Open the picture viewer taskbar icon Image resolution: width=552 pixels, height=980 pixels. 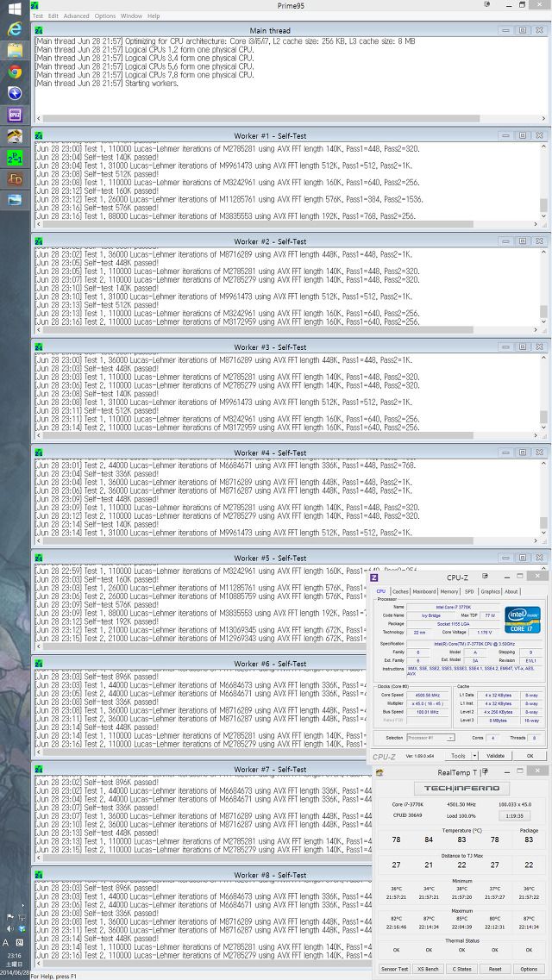tap(15, 200)
